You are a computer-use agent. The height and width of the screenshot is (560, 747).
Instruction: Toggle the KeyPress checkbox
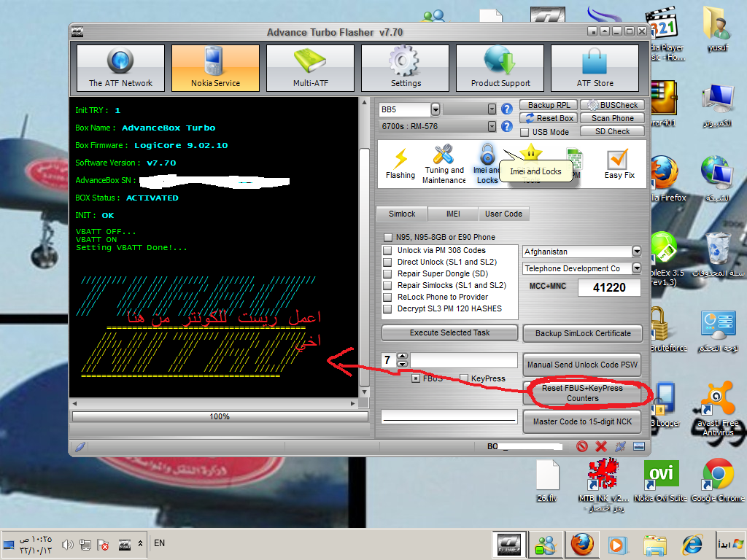[x=463, y=378]
